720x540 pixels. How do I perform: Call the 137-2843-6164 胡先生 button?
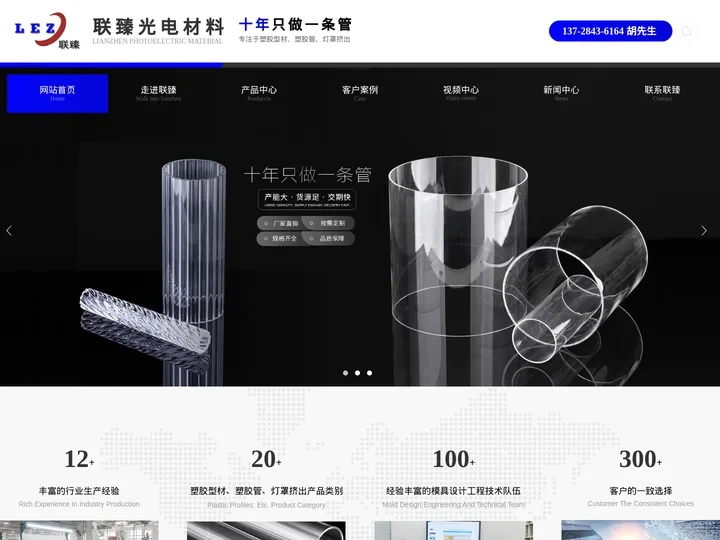pos(610,31)
